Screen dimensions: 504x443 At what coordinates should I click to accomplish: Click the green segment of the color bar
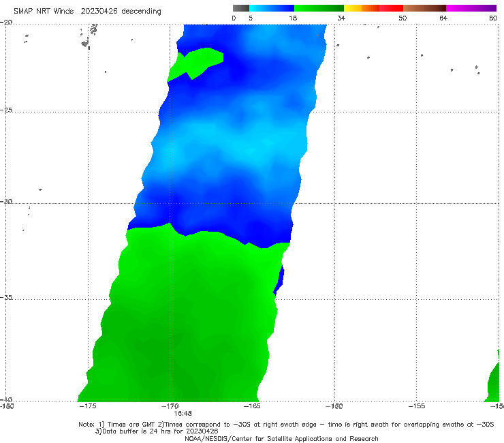[x=319, y=8]
